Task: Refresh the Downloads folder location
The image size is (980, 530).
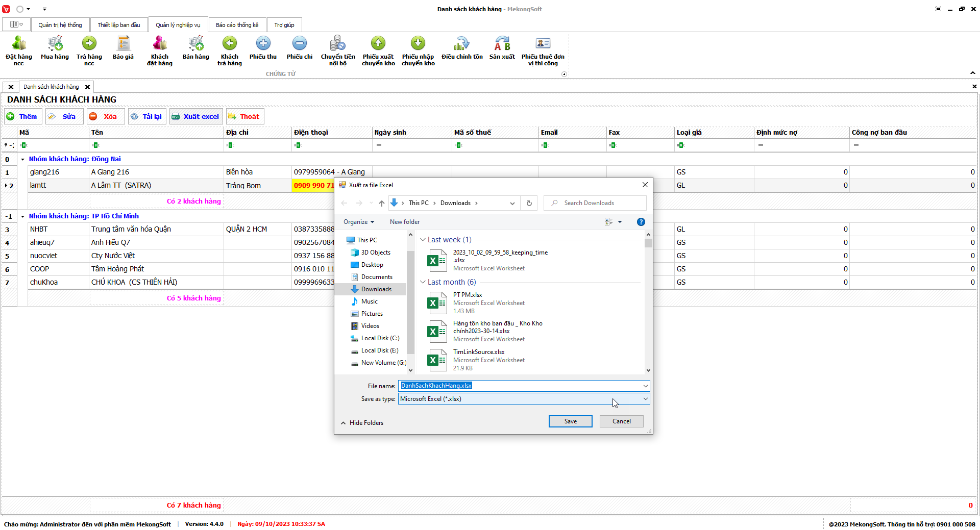Action: 529,203
